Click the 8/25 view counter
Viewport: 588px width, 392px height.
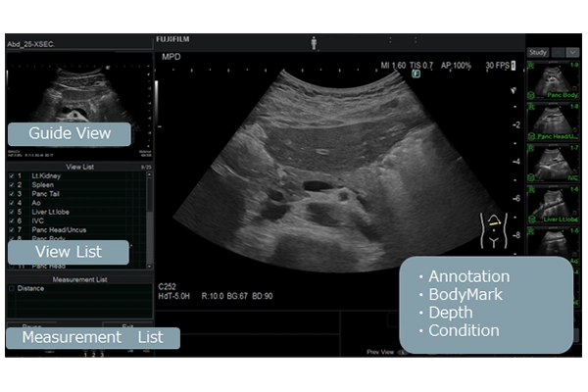(x=146, y=168)
